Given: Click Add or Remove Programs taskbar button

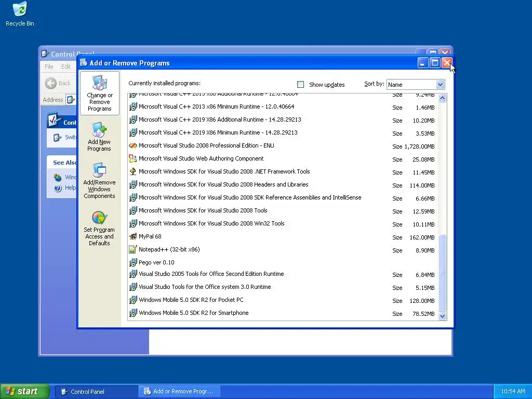Looking at the screenshot, I should click(180, 392).
